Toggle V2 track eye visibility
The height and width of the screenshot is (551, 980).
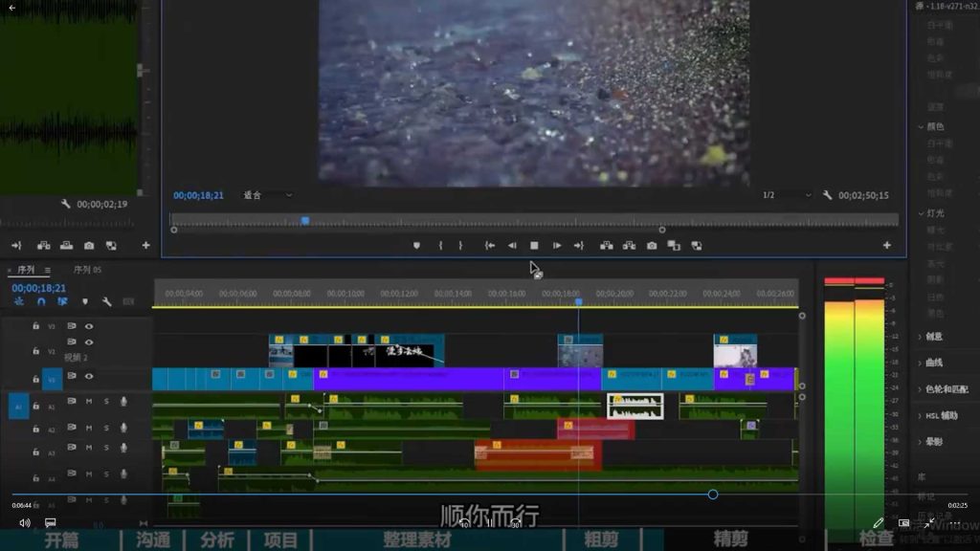tap(89, 342)
